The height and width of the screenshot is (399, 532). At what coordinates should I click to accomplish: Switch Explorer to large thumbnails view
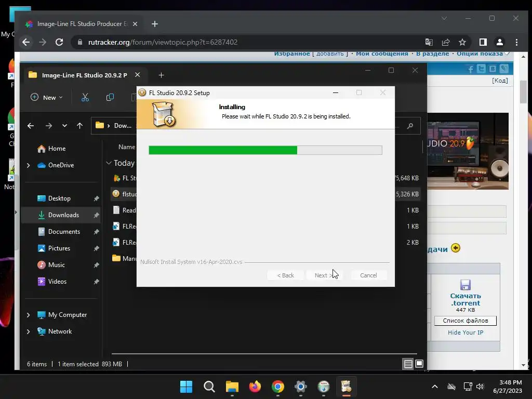click(x=419, y=364)
